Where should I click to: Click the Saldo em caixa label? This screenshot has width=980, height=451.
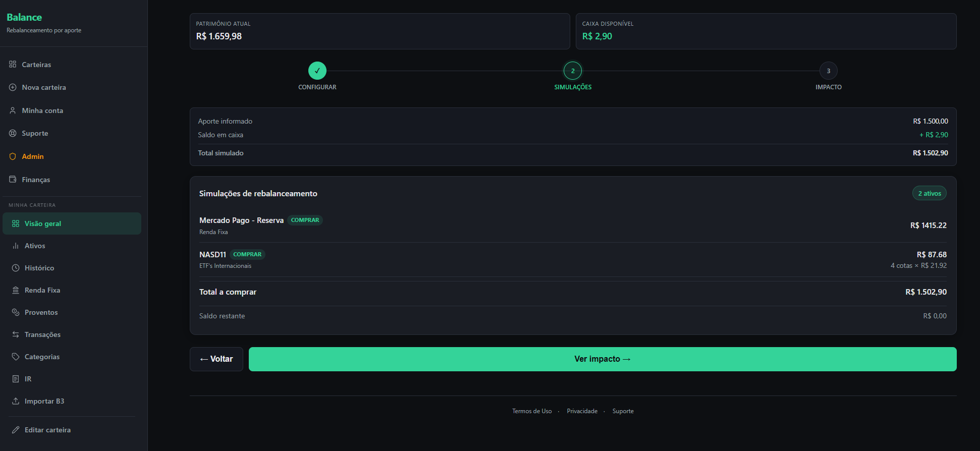coord(221,135)
